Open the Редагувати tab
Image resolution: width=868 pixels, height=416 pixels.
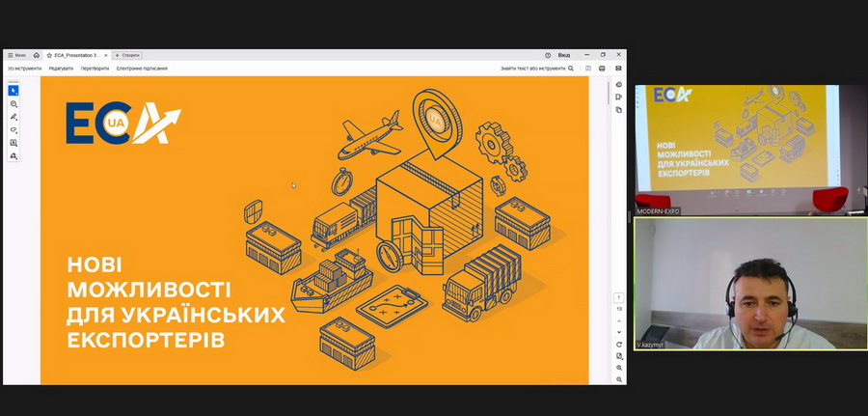(62, 69)
